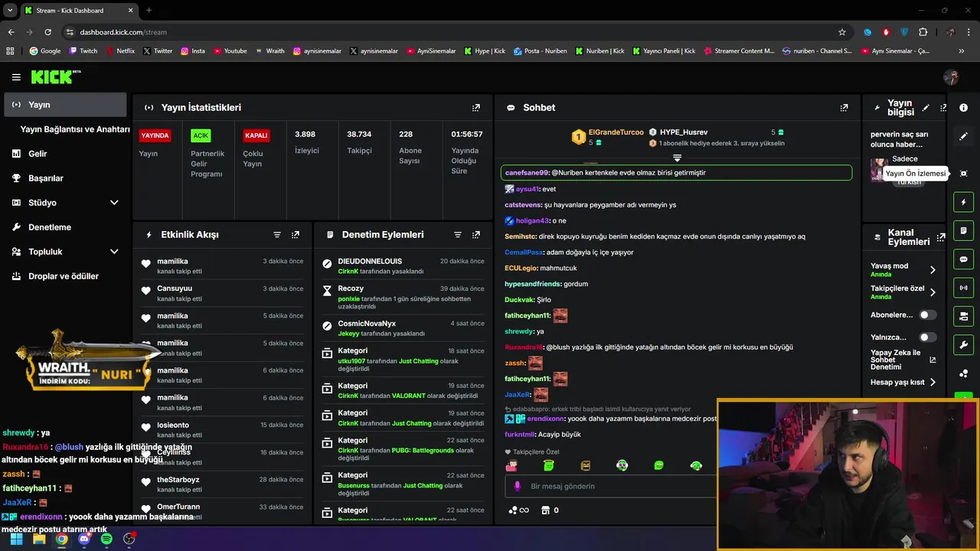Click DIEUDONNELOUIS in Denetim Eylemleri
Image resolution: width=980 pixels, height=551 pixels.
pos(370,262)
